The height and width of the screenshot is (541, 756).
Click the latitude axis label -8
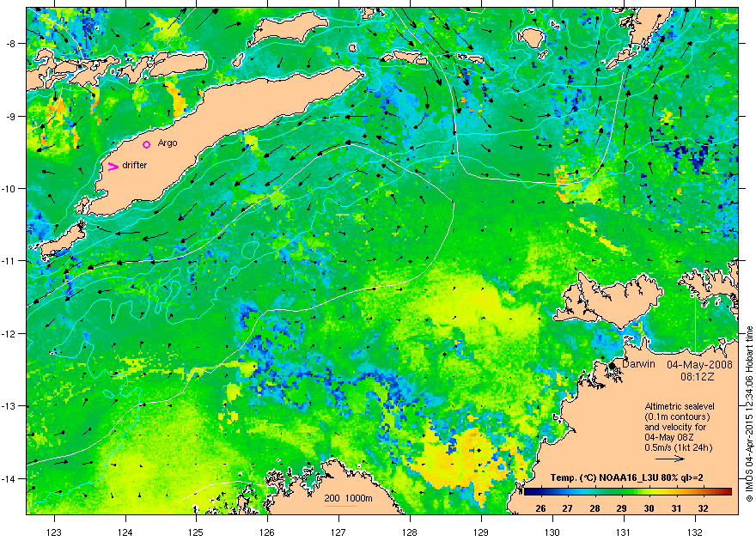pyautogui.click(x=10, y=43)
